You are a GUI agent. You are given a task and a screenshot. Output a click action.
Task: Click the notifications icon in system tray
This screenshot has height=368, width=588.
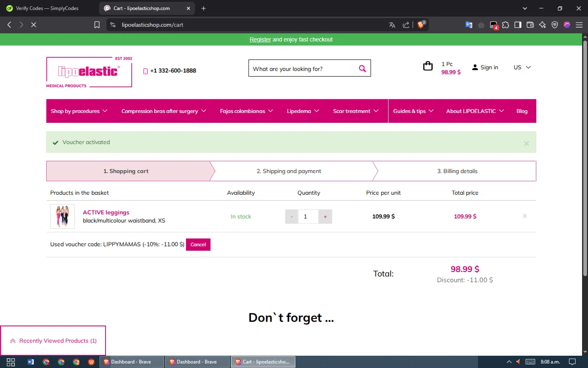(x=572, y=362)
